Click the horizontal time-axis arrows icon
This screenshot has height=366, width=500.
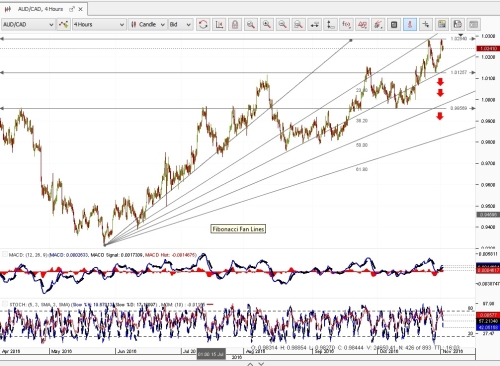(x=314, y=24)
